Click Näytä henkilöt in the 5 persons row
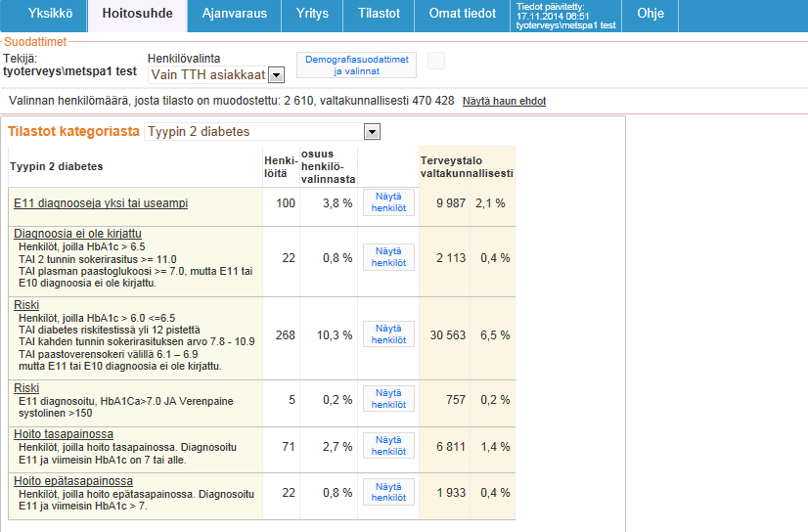Viewport: 808px width, 532px height. click(x=388, y=399)
